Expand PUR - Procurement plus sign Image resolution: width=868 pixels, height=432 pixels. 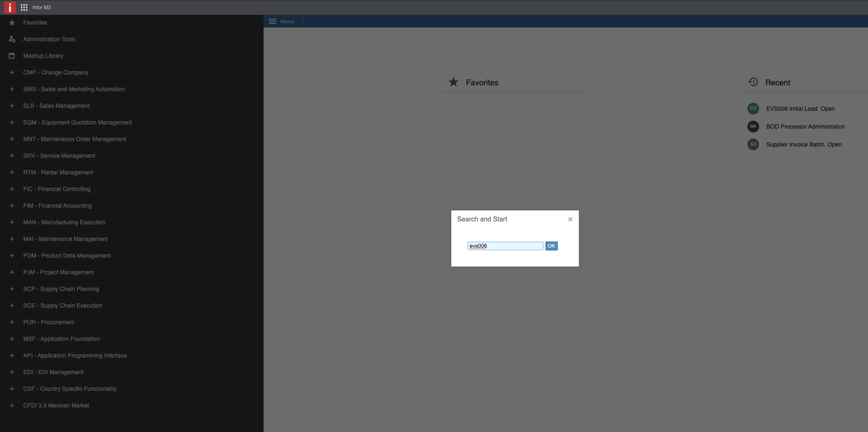coord(12,322)
